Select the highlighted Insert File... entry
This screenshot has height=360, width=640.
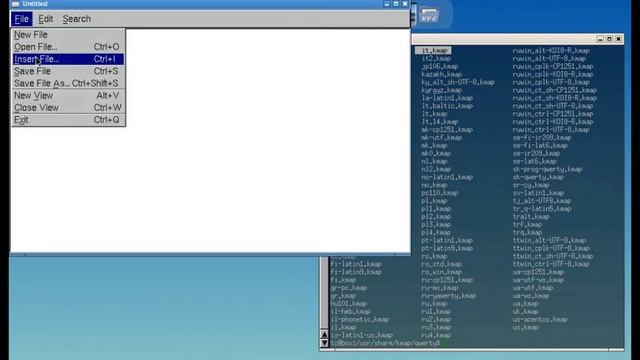pos(68,59)
